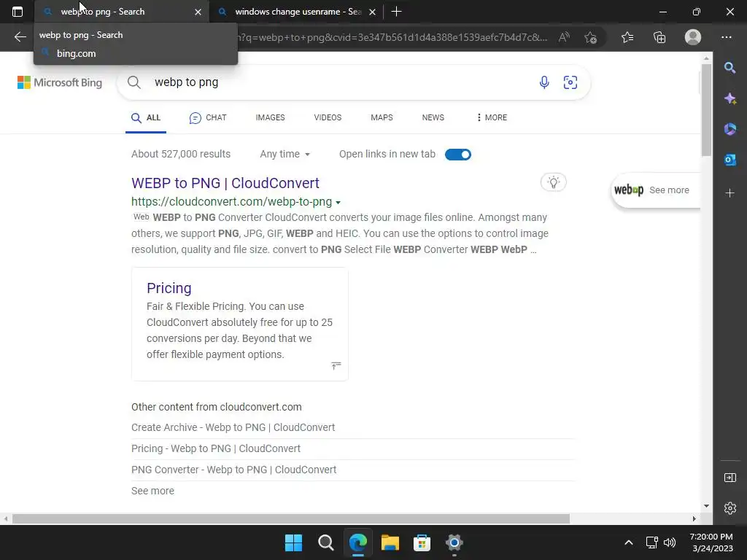Open taskbar Search
The width and height of the screenshot is (747, 560).
pyautogui.click(x=326, y=542)
